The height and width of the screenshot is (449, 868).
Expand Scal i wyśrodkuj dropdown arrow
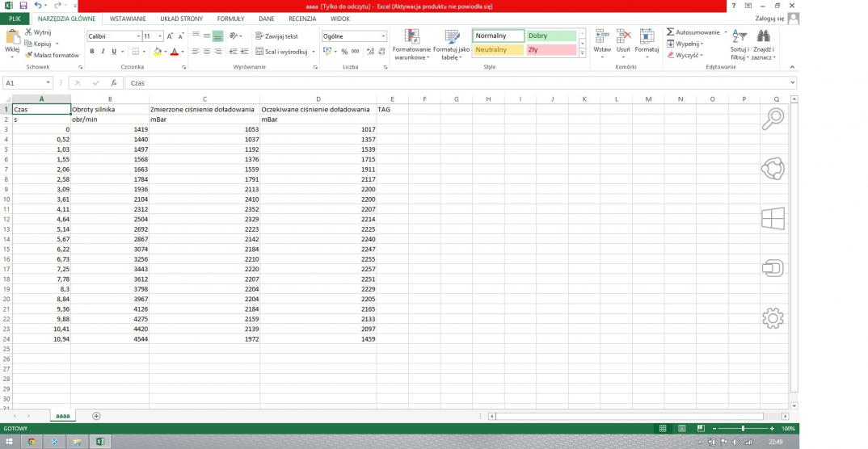coord(314,52)
